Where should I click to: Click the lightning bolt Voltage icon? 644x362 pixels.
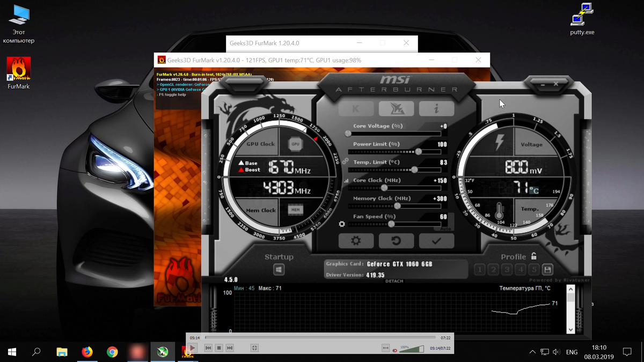[500, 143]
